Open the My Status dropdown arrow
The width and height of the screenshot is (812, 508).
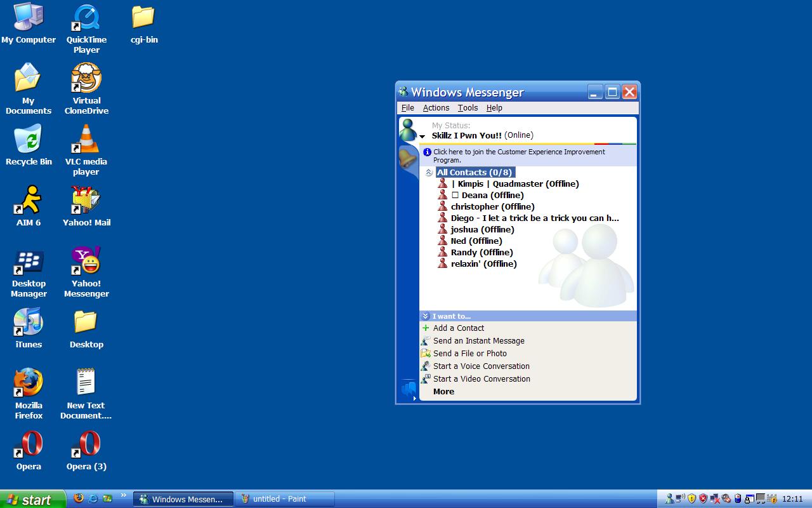coord(422,137)
